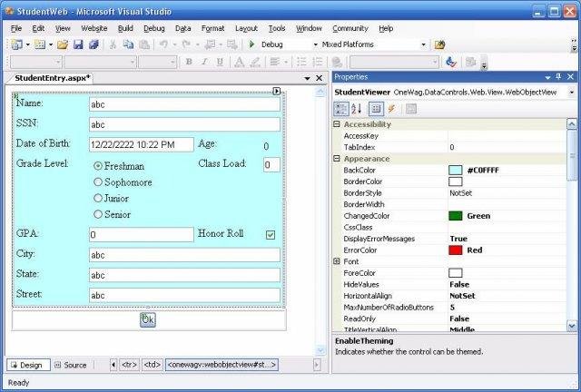Open Properties panel window position dropdown

point(548,77)
